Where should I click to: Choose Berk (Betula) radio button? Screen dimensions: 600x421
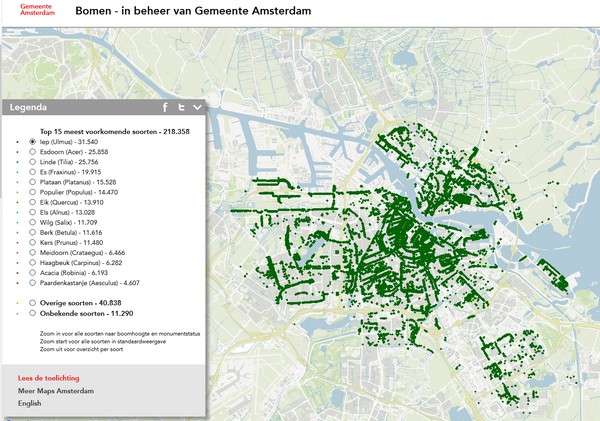[32, 233]
